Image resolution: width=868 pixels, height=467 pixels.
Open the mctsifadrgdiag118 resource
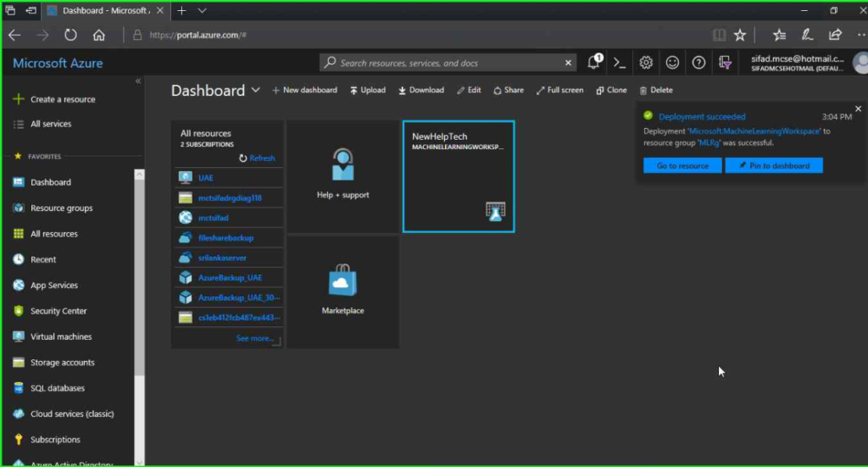[229, 197]
